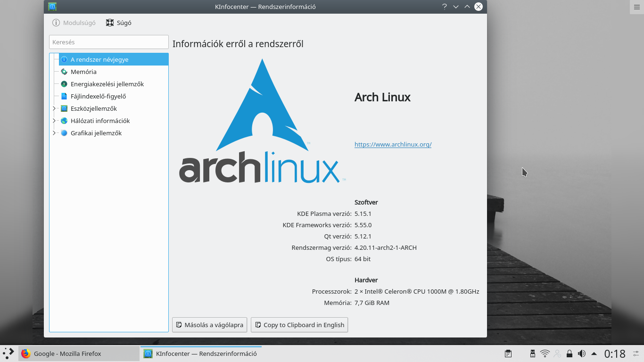Click the greyed-out user status tray icon
Image resolution: width=644 pixels, height=362 pixels.
coord(557,354)
